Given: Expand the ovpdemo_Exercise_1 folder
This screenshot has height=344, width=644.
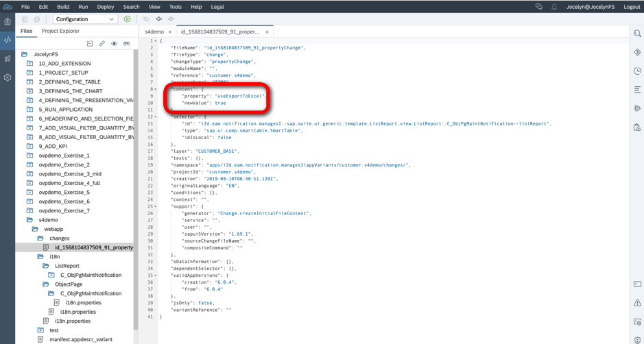Looking at the screenshot, I should coord(29,155).
